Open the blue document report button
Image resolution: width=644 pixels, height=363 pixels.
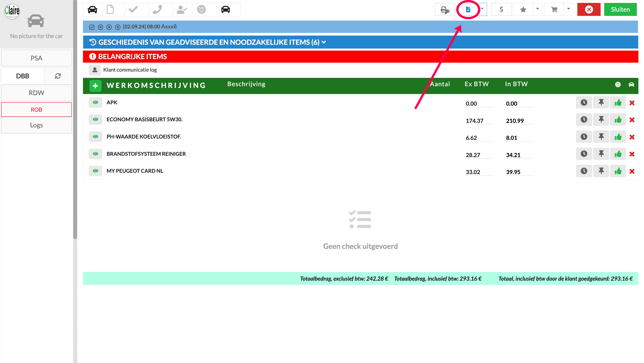(x=468, y=9)
